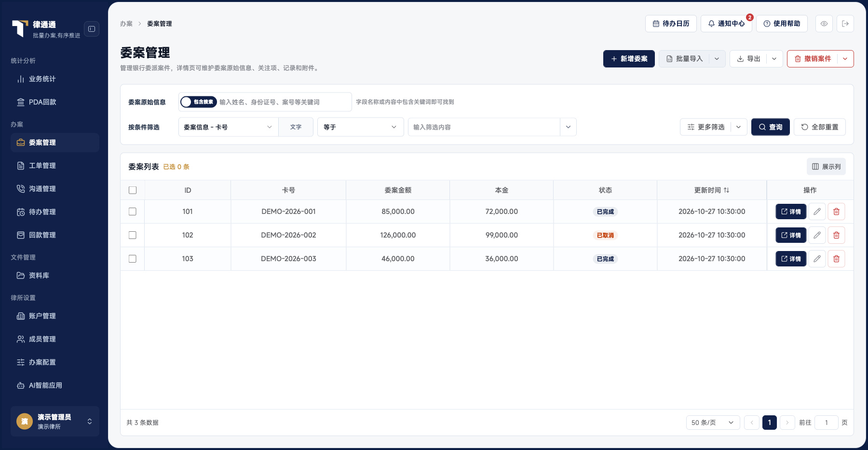Edit row 103 with pencil icon
The height and width of the screenshot is (450, 868).
817,259
